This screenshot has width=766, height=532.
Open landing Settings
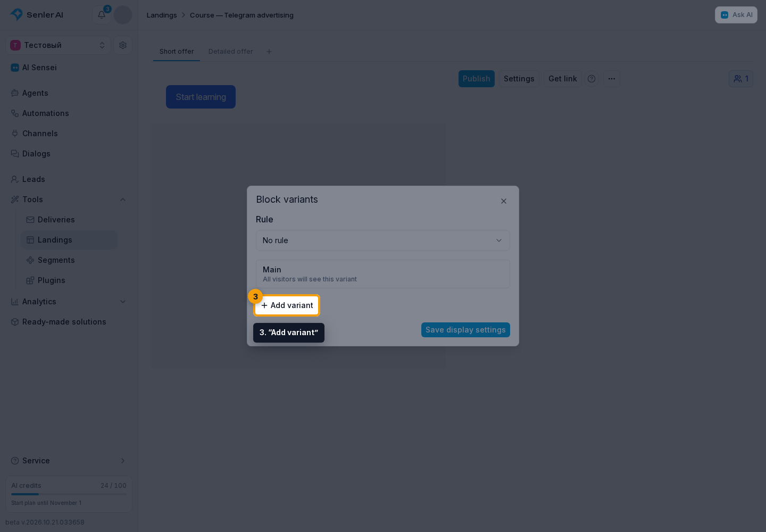pyautogui.click(x=519, y=79)
